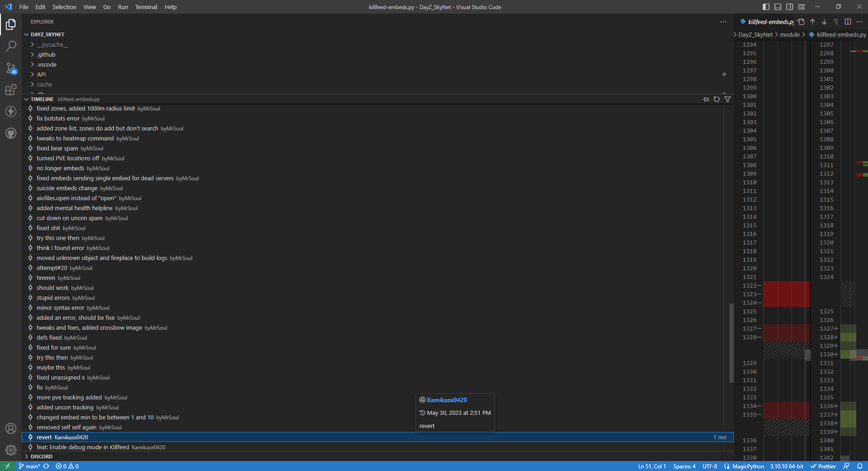868x471 pixels.
Task: Click the Customize Layout icon
Action: pyautogui.click(x=802, y=7)
